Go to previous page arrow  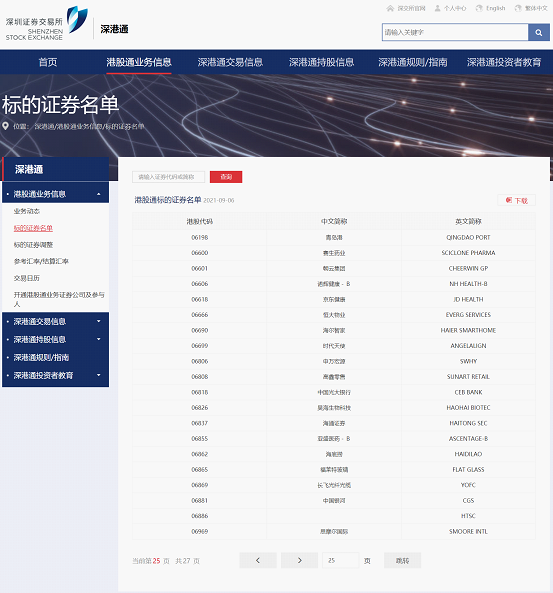pyautogui.click(x=258, y=560)
